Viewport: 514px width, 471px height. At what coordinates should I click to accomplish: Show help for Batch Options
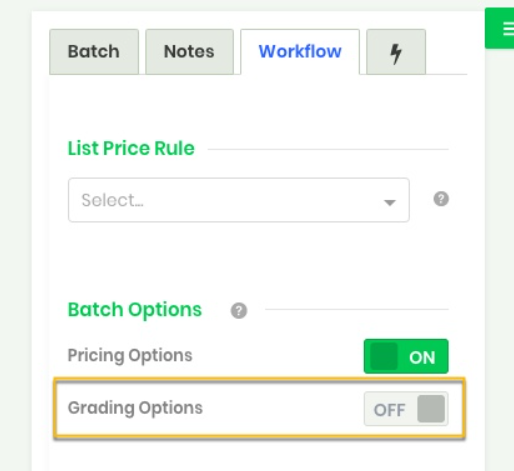click(239, 311)
